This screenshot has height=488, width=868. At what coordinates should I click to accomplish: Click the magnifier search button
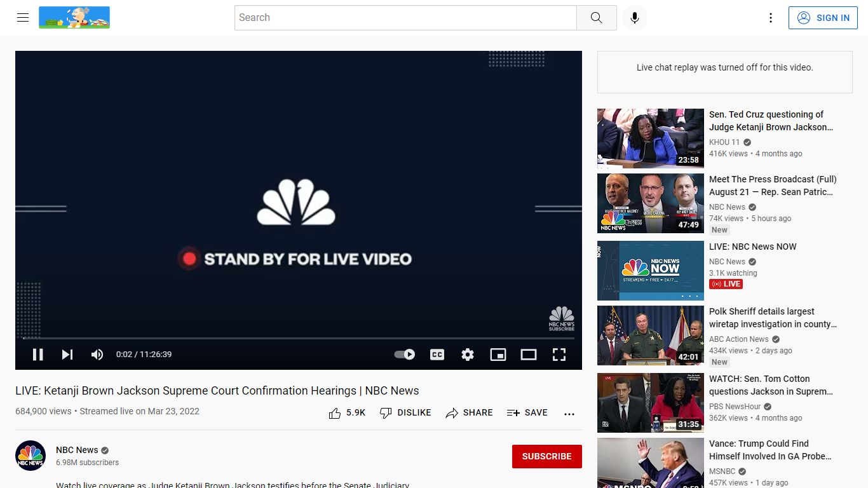click(x=596, y=18)
